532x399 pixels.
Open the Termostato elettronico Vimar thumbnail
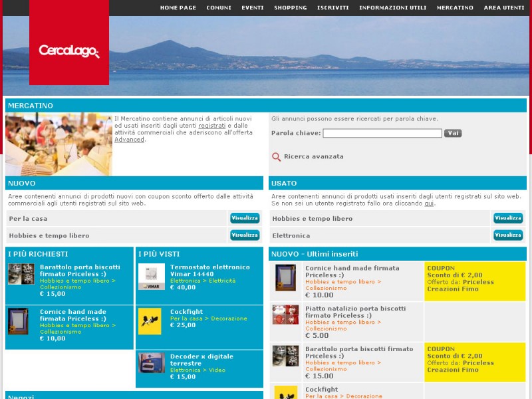(152, 277)
